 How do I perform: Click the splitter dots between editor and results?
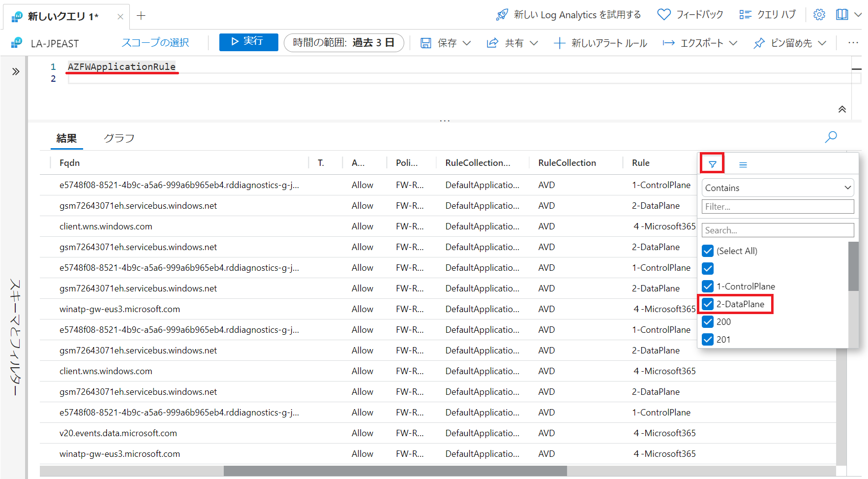pyautogui.click(x=445, y=121)
